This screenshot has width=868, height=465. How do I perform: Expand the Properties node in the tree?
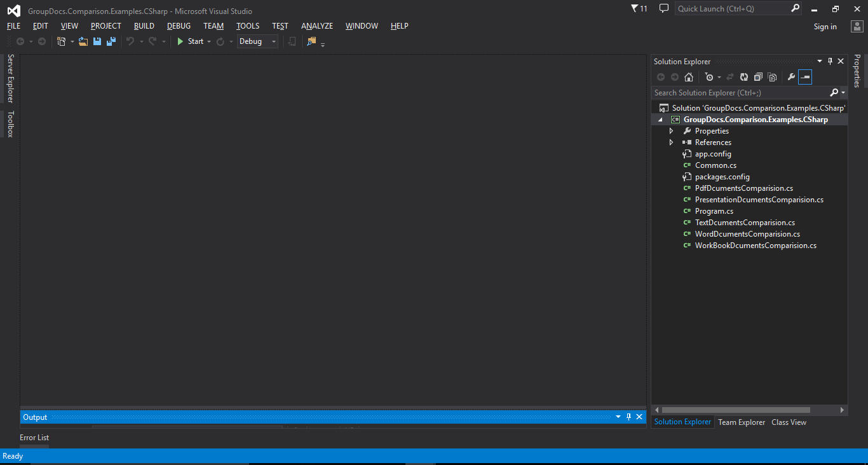click(671, 131)
